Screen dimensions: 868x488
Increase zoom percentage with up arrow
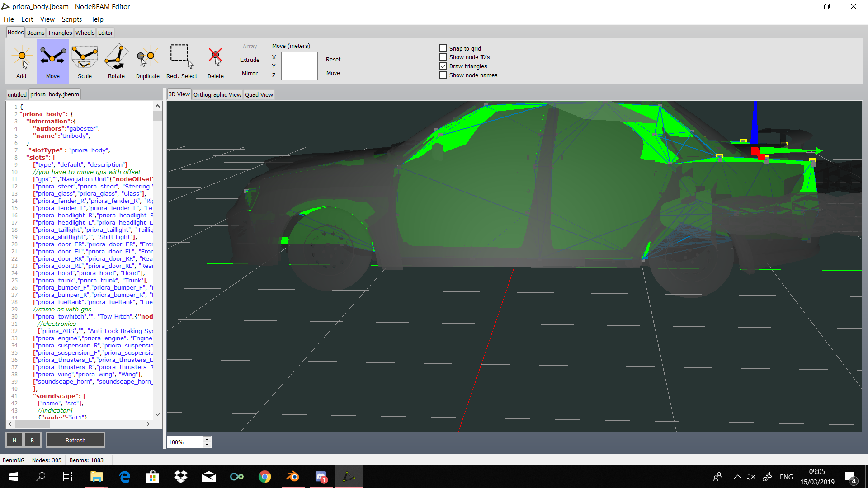pos(207,439)
